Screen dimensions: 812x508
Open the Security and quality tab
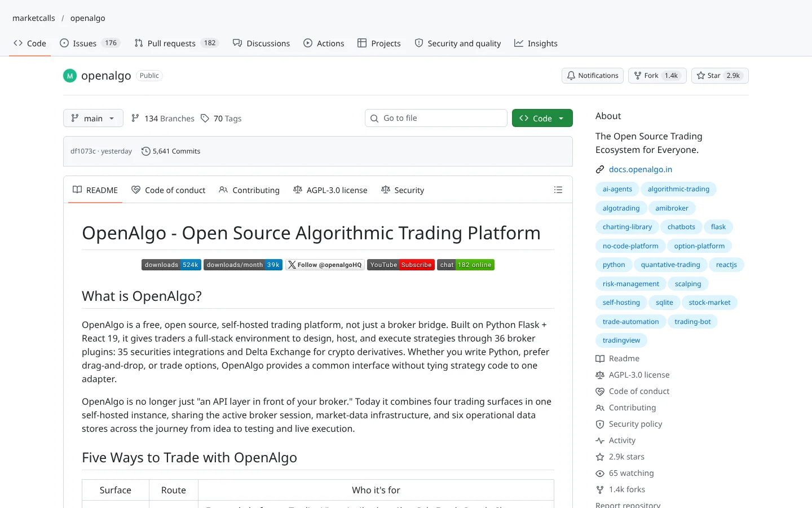pyautogui.click(x=458, y=43)
